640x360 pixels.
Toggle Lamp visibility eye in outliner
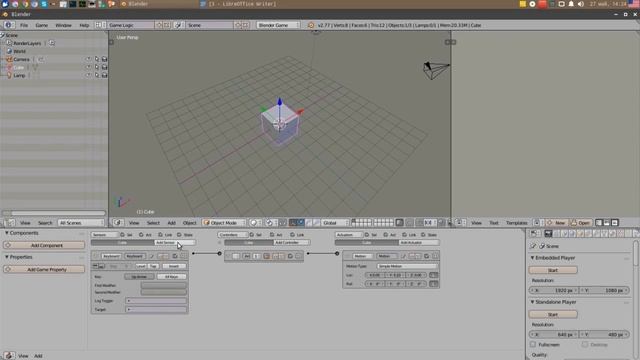click(88, 75)
